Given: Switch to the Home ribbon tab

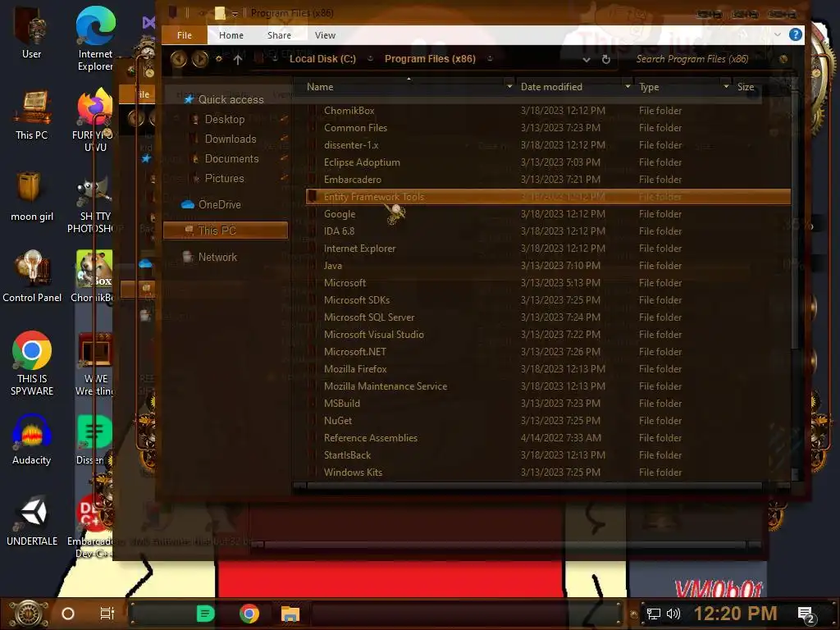Looking at the screenshot, I should point(231,35).
